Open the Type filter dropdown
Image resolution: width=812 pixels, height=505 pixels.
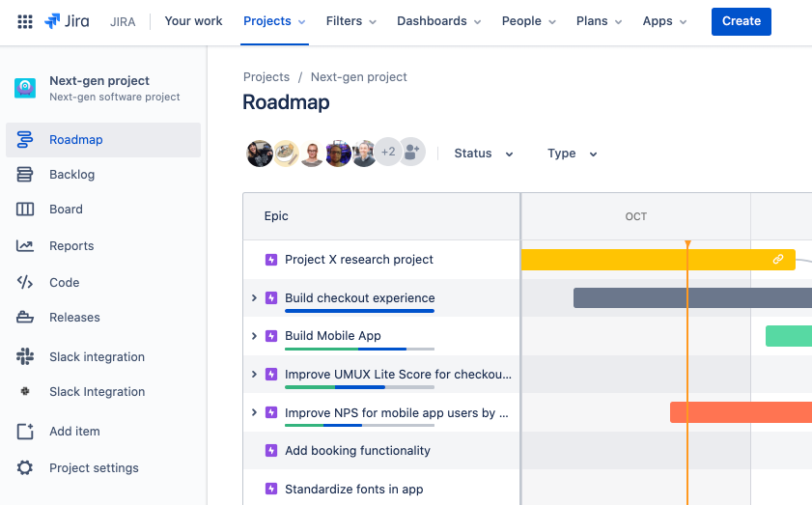pos(572,154)
